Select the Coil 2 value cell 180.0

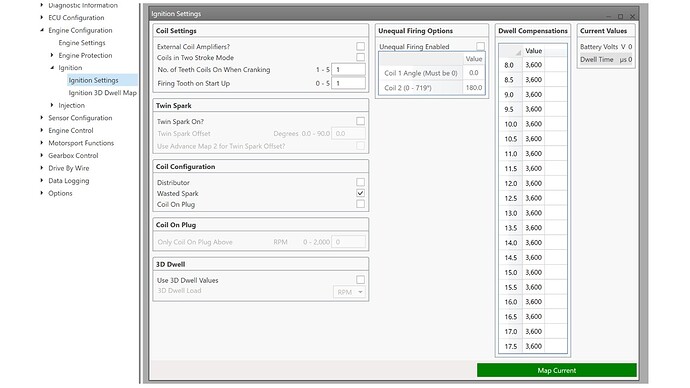point(473,88)
